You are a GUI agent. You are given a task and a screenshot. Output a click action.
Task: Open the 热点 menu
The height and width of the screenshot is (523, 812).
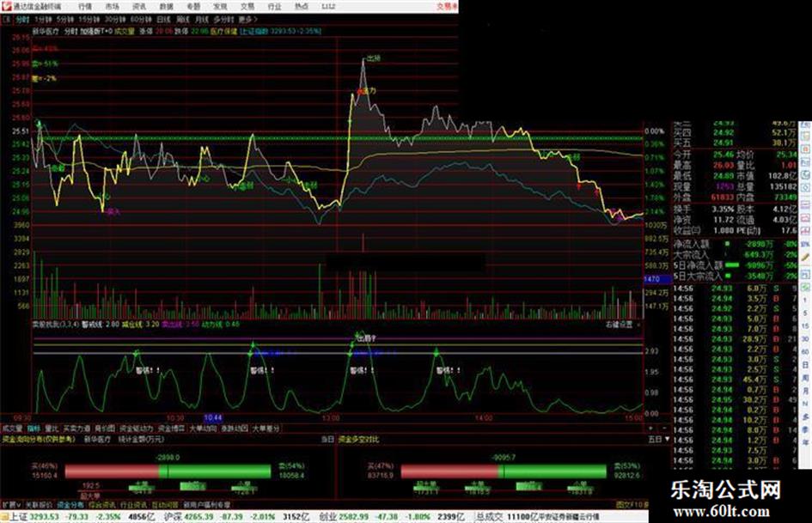pyautogui.click(x=302, y=6)
